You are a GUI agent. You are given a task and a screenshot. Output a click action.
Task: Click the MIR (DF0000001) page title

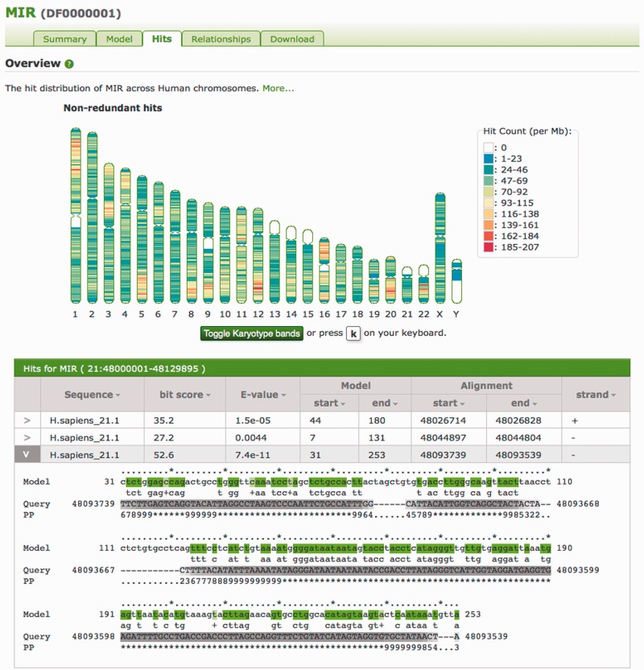[64, 13]
